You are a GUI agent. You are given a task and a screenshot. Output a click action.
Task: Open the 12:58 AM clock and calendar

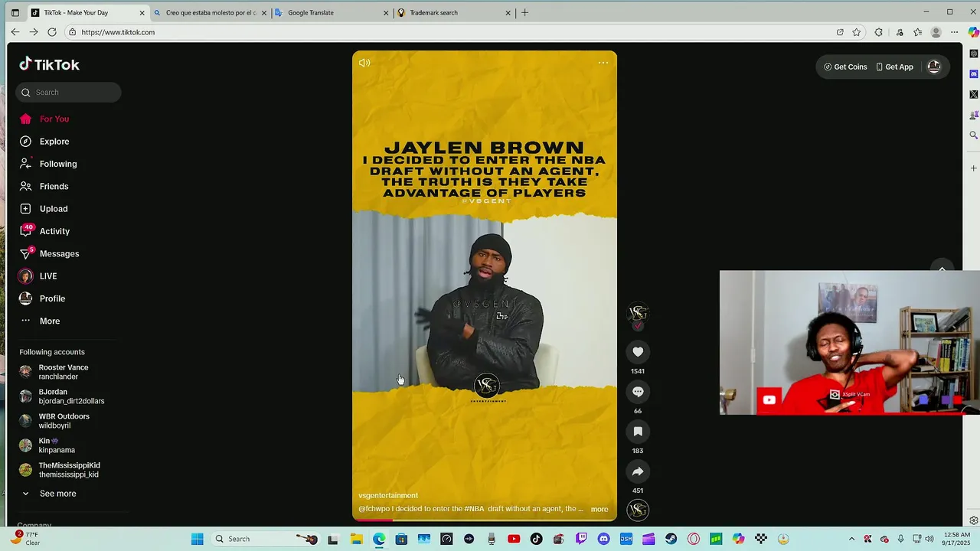(957, 539)
